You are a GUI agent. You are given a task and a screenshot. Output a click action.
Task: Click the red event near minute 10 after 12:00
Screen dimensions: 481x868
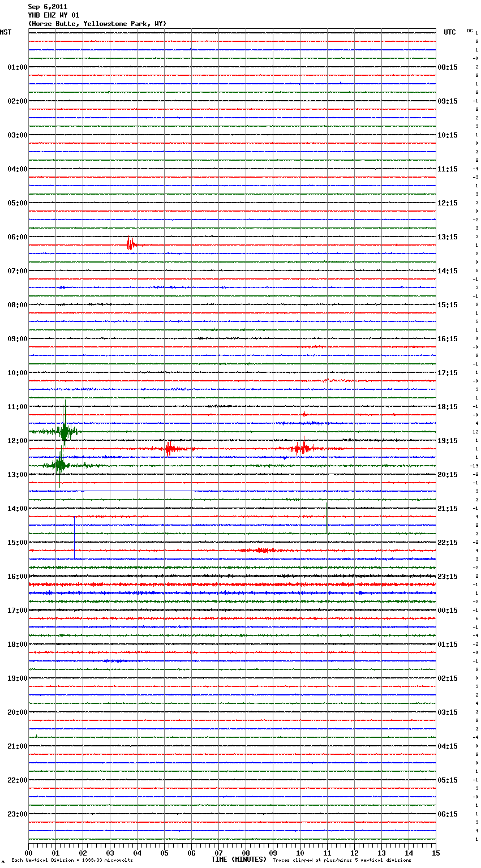pos(302,448)
